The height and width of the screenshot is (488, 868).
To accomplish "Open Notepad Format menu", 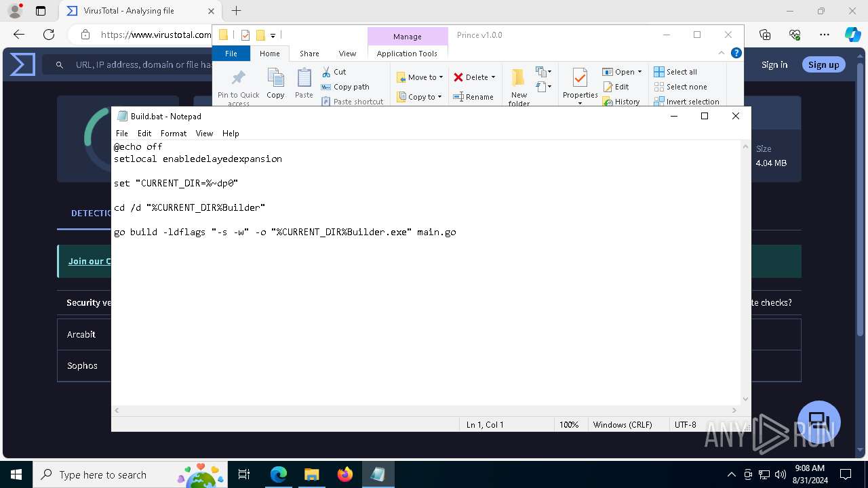I will (x=174, y=134).
